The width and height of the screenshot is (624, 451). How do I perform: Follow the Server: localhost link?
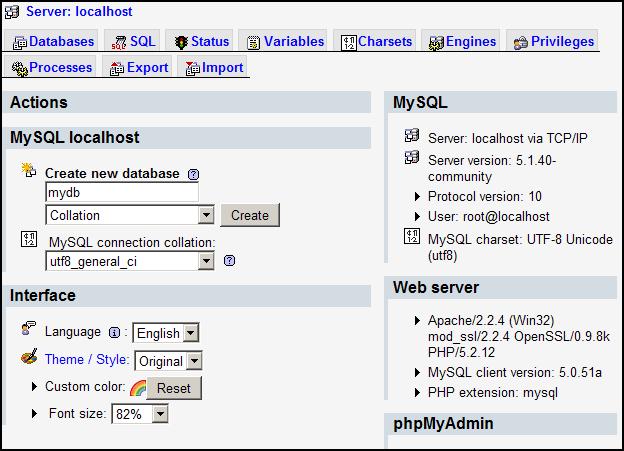(79, 12)
